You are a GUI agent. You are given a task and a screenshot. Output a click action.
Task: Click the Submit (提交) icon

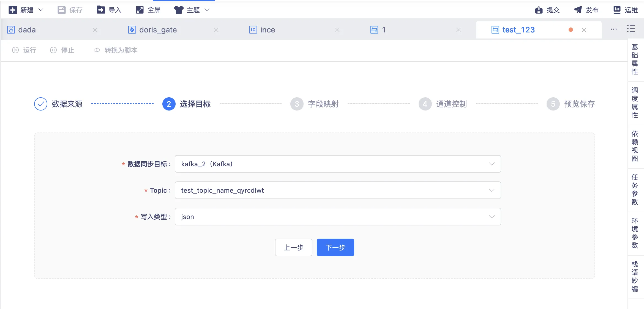539,10
